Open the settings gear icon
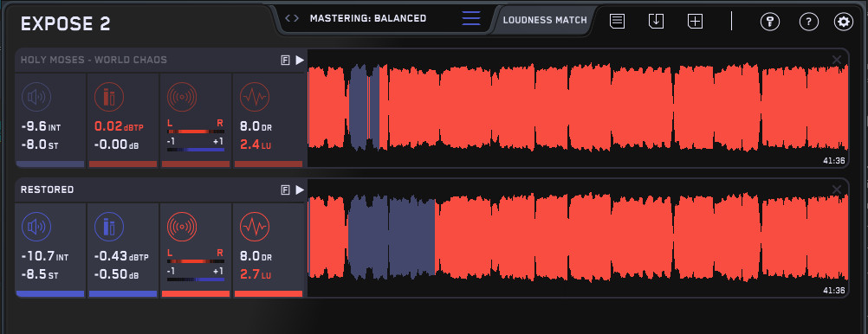Screen dimensions: 868x334 [x=843, y=22]
